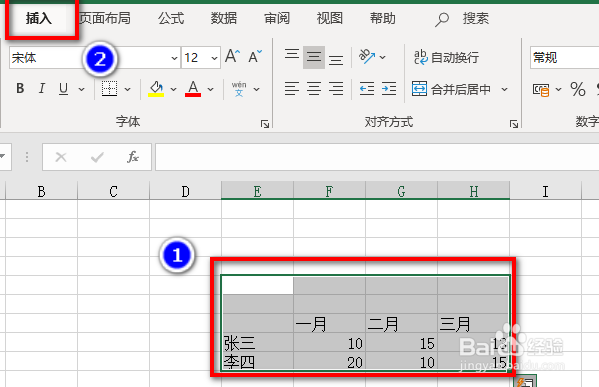Open the 审阅 tab
Image resolution: width=599 pixels, height=387 pixels.
[x=277, y=18]
